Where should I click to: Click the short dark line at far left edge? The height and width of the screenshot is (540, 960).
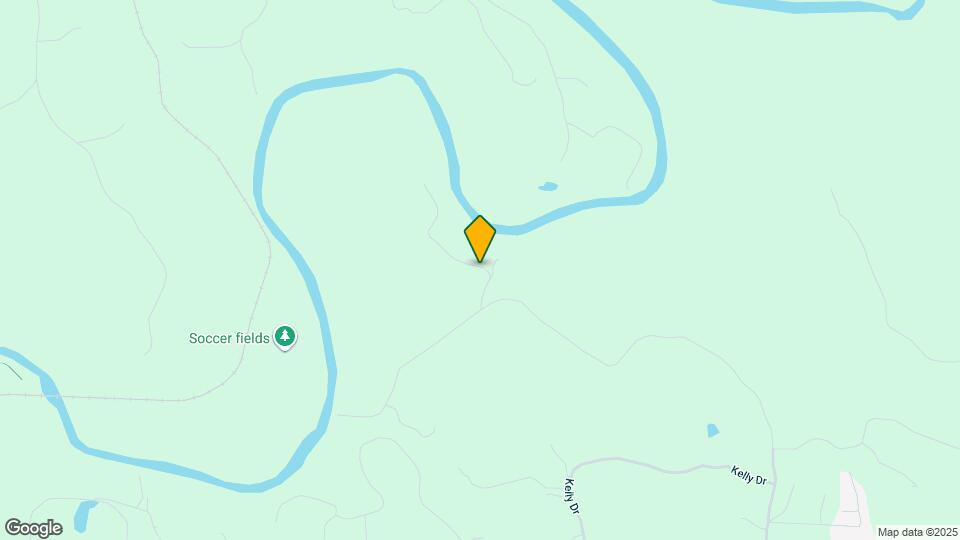12,371
